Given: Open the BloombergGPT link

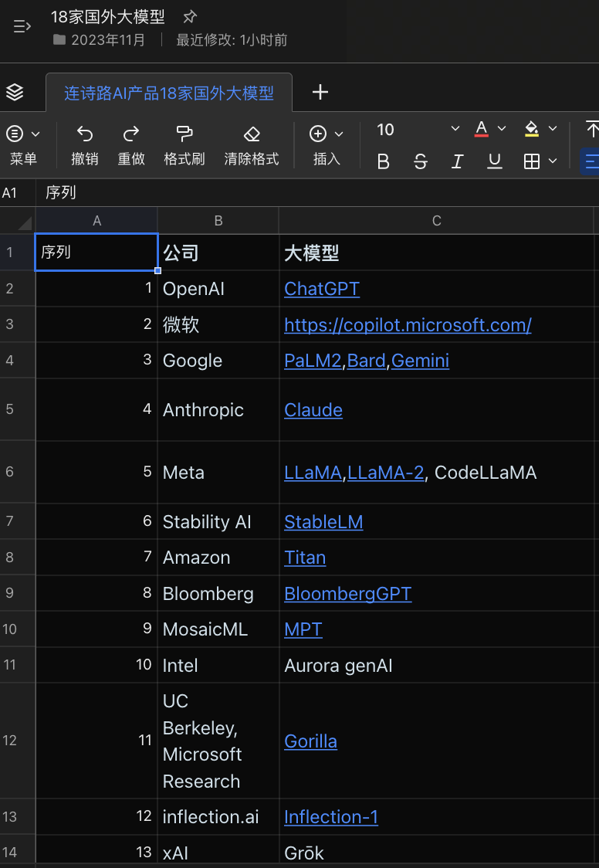Looking at the screenshot, I should tap(348, 594).
